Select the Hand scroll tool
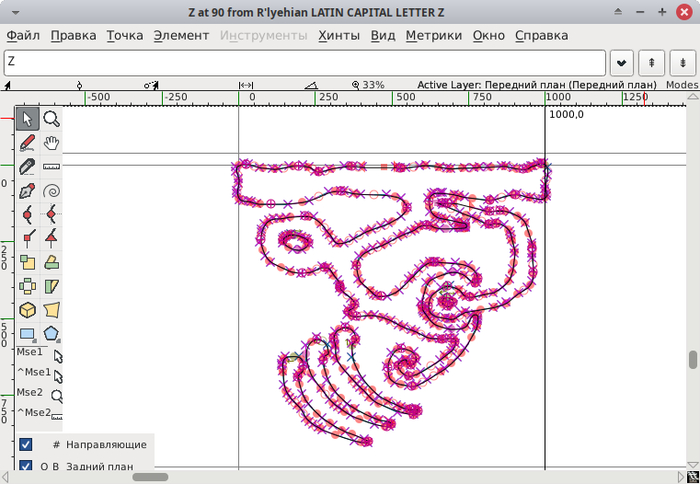This screenshot has width=700, height=484. [x=51, y=143]
